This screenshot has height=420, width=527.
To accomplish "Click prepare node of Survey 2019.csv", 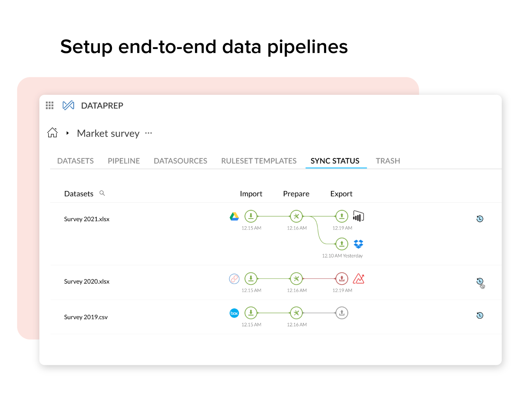I will 297,313.
